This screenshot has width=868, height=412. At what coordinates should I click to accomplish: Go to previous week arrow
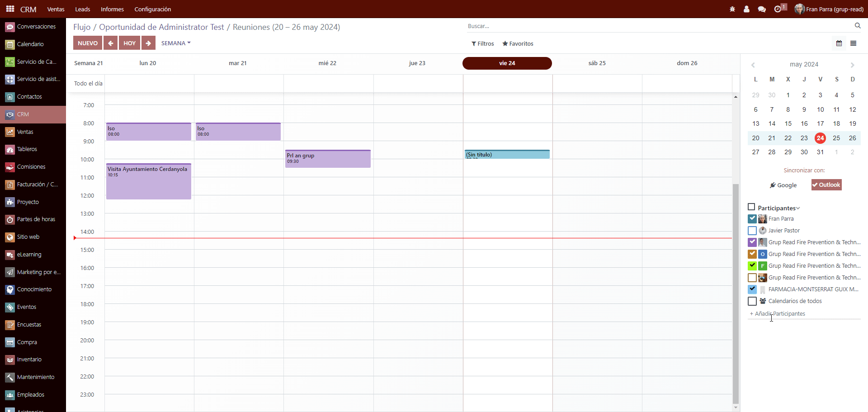click(110, 43)
